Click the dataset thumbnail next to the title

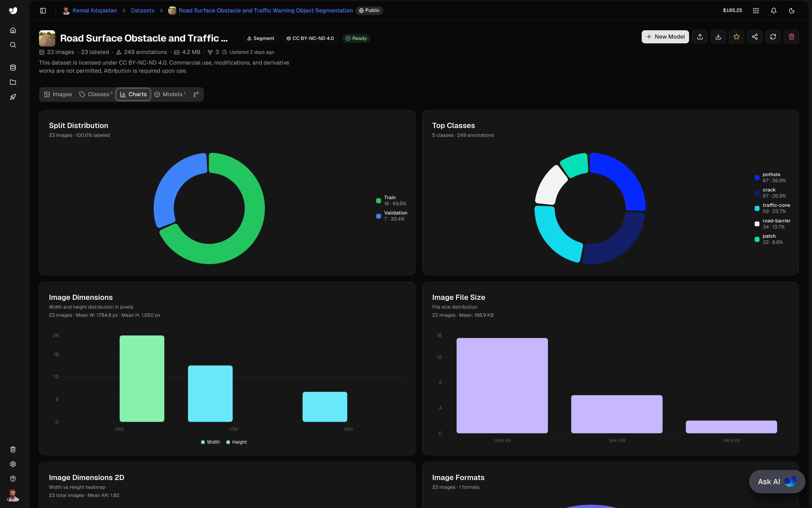tap(47, 38)
